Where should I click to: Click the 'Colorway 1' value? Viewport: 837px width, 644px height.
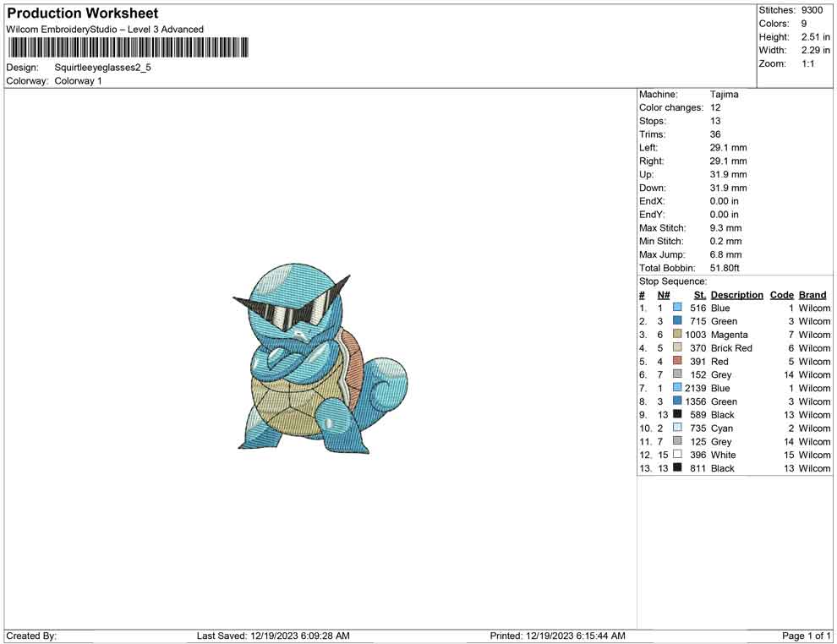(78, 81)
